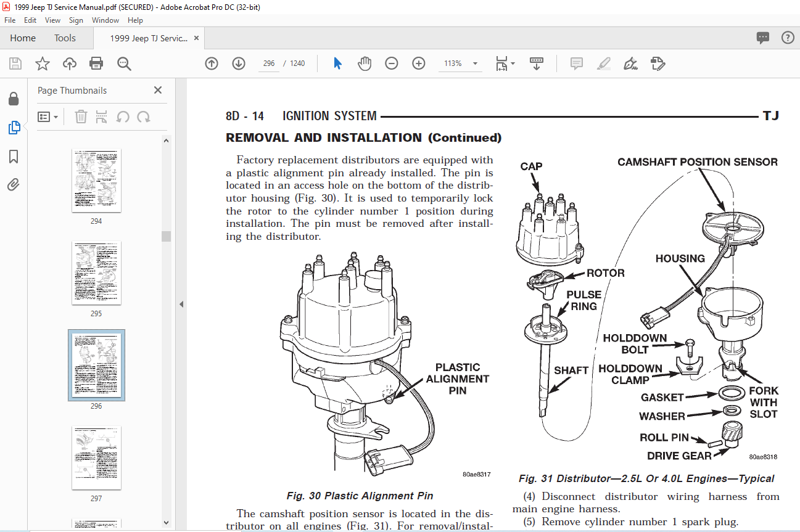This screenshot has height=532, width=800.
Task: Go to previous page arrow
Action: pos(212,63)
